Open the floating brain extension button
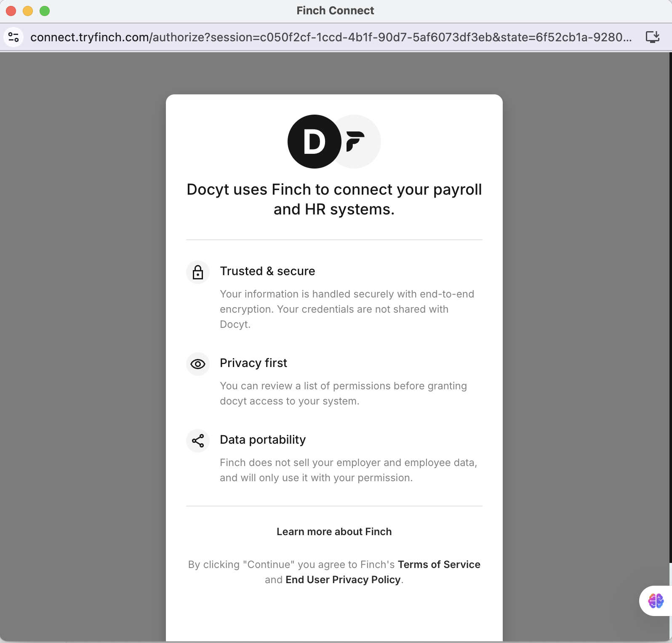This screenshot has height=643, width=672. click(x=656, y=601)
